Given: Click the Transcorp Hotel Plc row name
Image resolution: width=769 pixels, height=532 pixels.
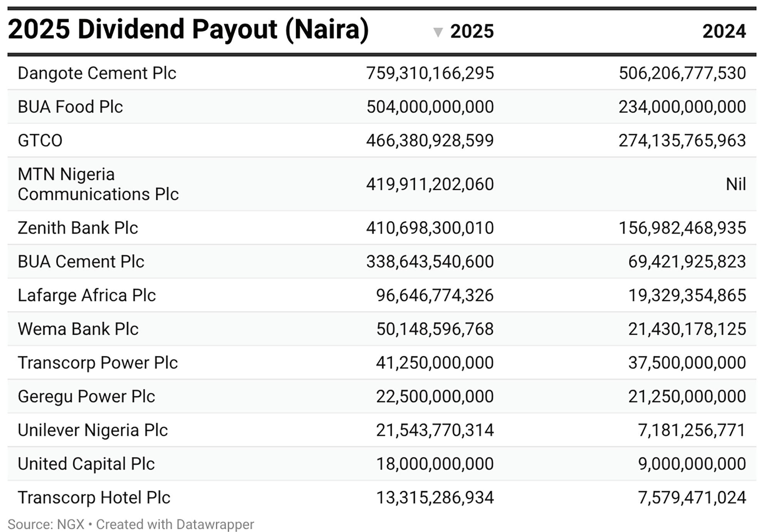Looking at the screenshot, I should point(94,497).
